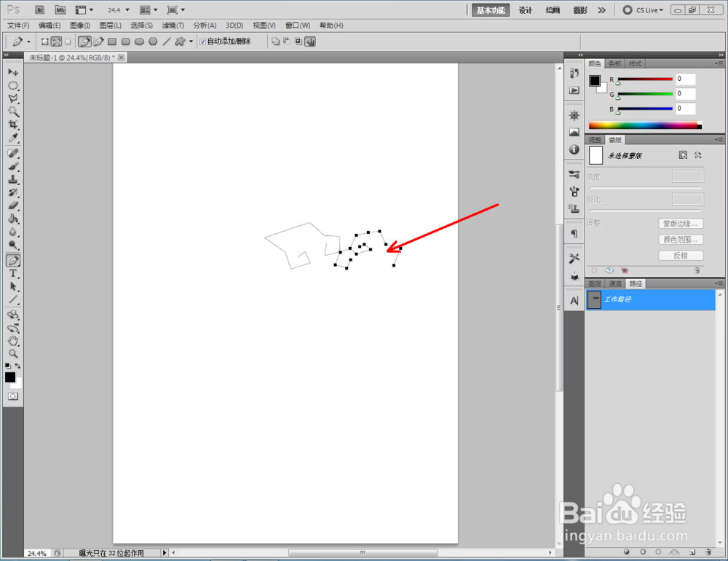Select the Eraser tool
The image size is (728, 561).
pyautogui.click(x=13, y=205)
